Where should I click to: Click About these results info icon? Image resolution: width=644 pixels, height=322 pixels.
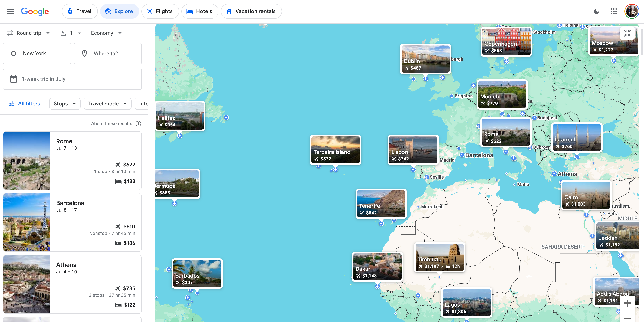click(x=138, y=123)
